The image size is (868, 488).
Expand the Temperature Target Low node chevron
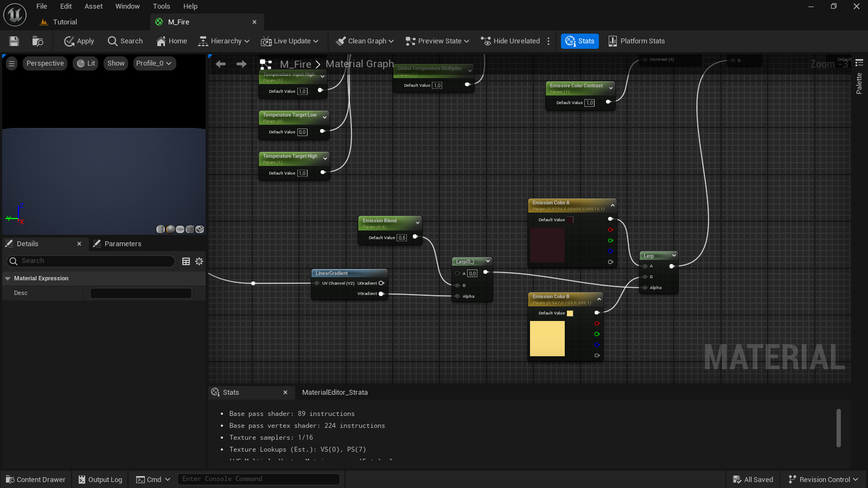point(325,117)
